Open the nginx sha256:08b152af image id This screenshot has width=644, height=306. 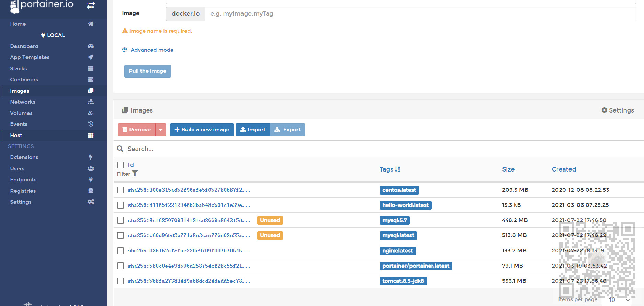pos(189,251)
